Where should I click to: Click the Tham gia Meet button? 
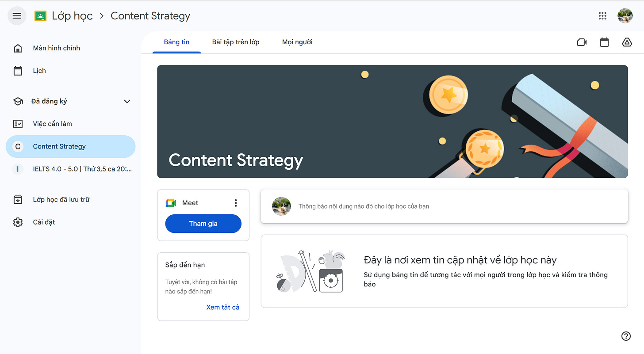point(203,224)
